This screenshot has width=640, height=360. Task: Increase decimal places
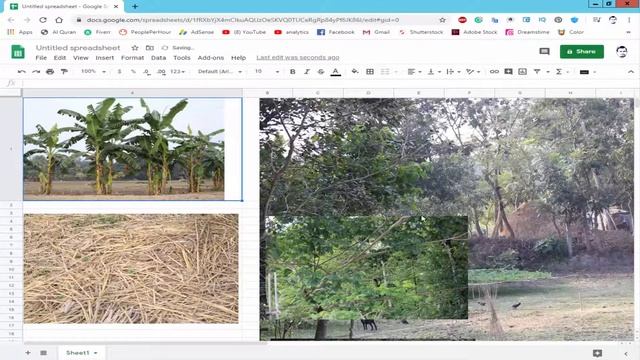pyautogui.click(x=161, y=71)
